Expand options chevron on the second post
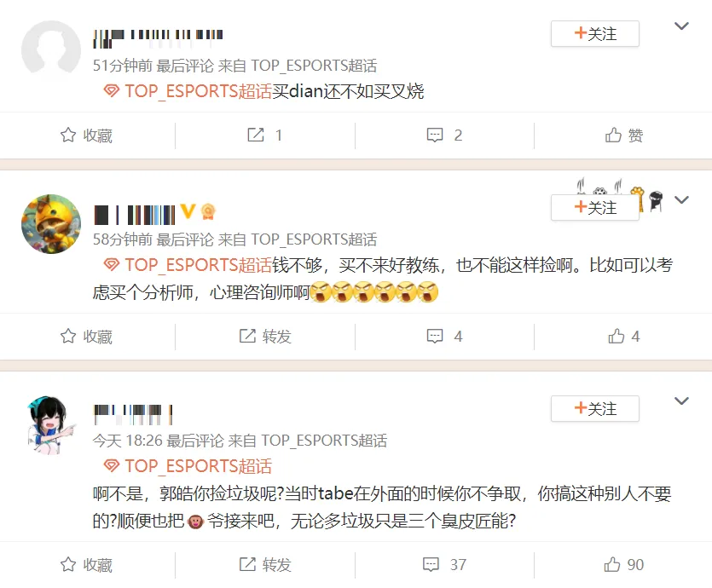This screenshot has height=588, width=712. pyautogui.click(x=681, y=199)
